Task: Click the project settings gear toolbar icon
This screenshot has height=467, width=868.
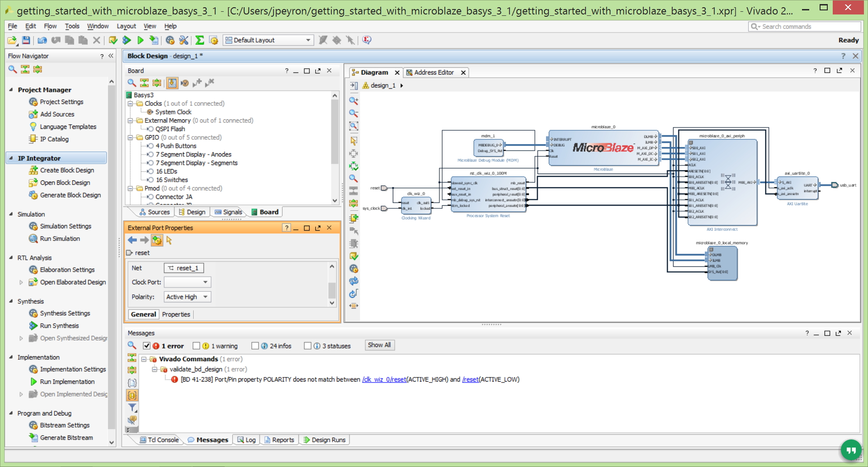Action: tap(170, 40)
